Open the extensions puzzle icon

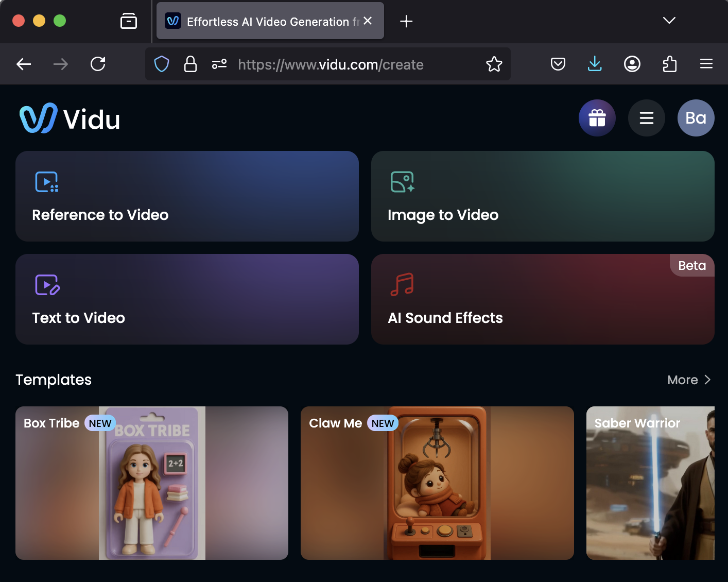669,64
